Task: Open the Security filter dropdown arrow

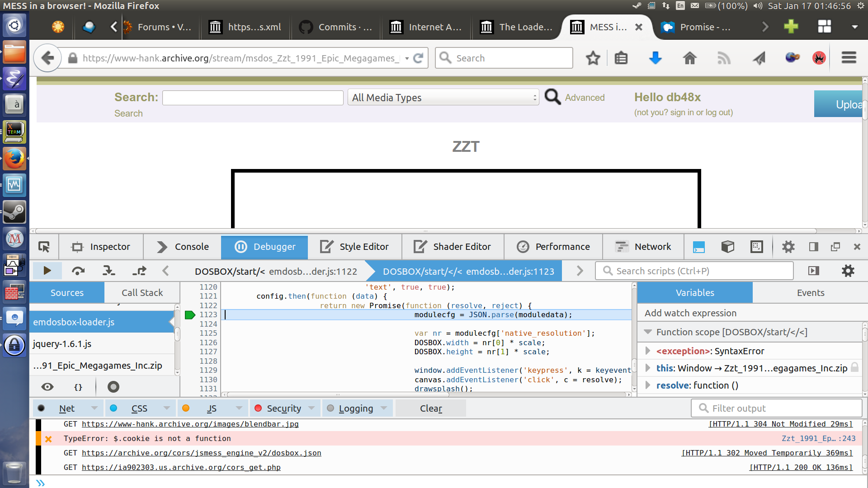Action: pyautogui.click(x=311, y=408)
